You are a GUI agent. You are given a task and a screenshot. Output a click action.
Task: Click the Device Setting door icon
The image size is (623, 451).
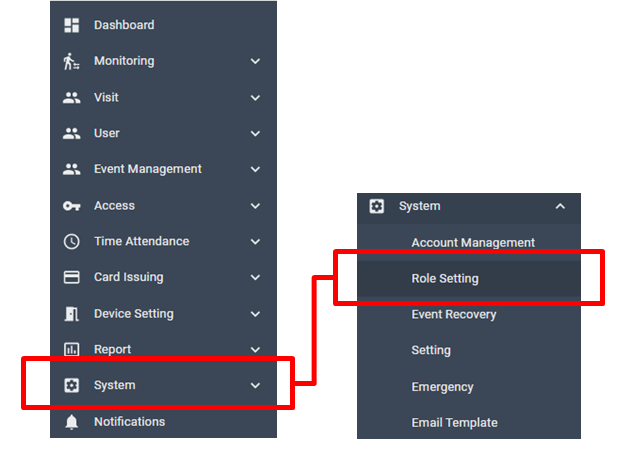(71, 314)
